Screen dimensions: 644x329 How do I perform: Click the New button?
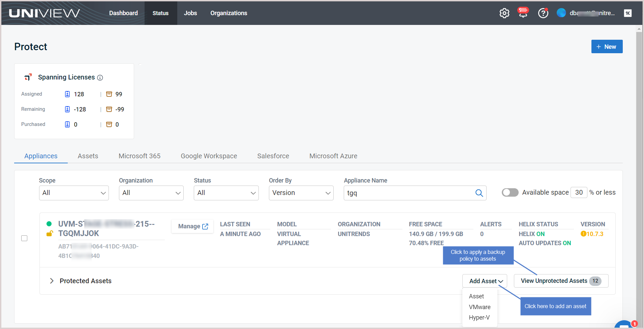(x=607, y=46)
